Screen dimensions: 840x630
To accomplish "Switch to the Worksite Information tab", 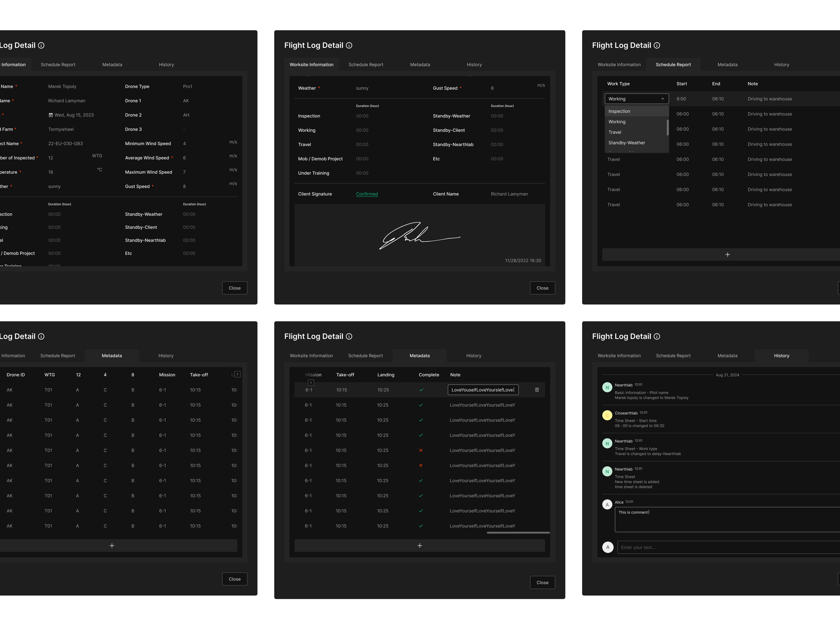I will (x=311, y=64).
